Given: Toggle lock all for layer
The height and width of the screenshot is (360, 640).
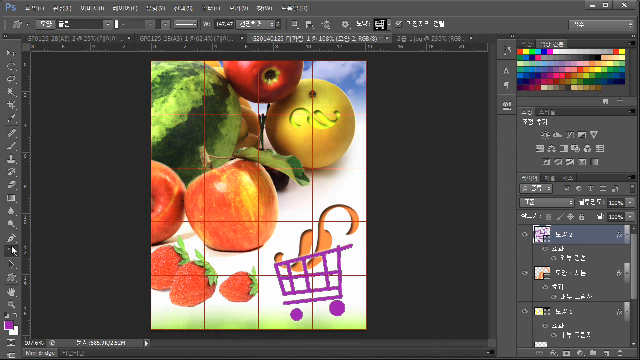Looking at the screenshot, I should click(582, 216).
